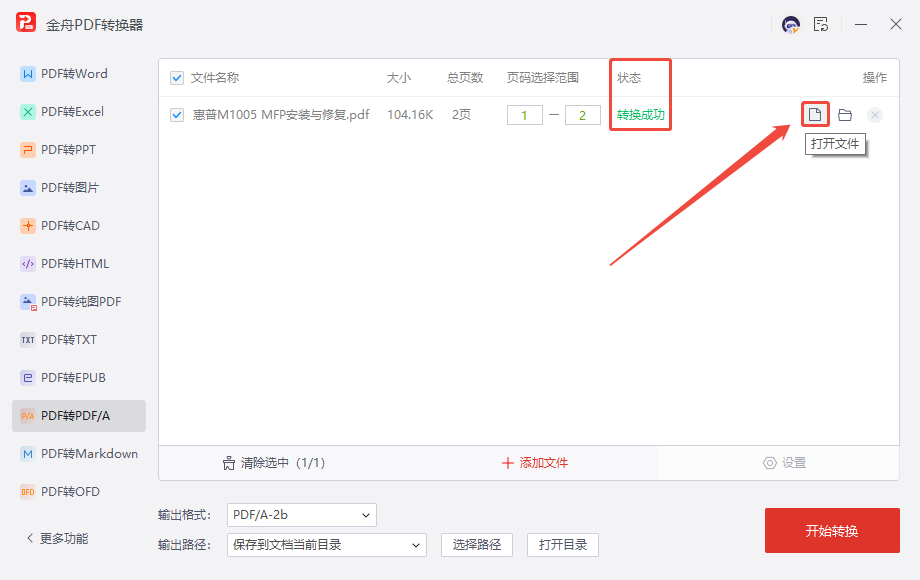
Task: Click the 状态 column header
Action: click(x=629, y=78)
